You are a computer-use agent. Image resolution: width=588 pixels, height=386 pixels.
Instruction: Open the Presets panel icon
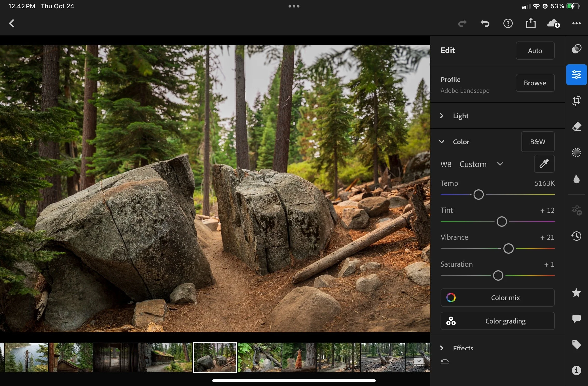[576, 49]
